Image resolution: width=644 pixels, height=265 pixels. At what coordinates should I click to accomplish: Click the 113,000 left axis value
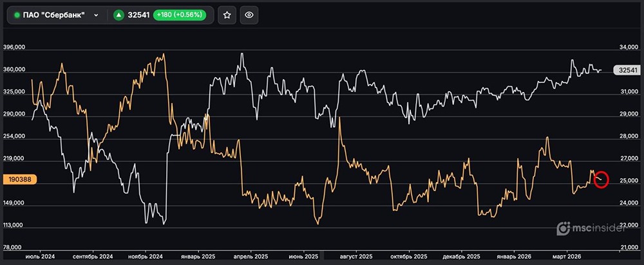coord(14,225)
